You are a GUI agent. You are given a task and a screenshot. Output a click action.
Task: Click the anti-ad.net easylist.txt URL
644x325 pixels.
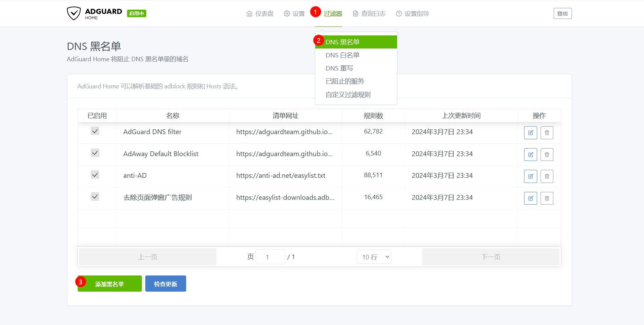click(281, 175)
